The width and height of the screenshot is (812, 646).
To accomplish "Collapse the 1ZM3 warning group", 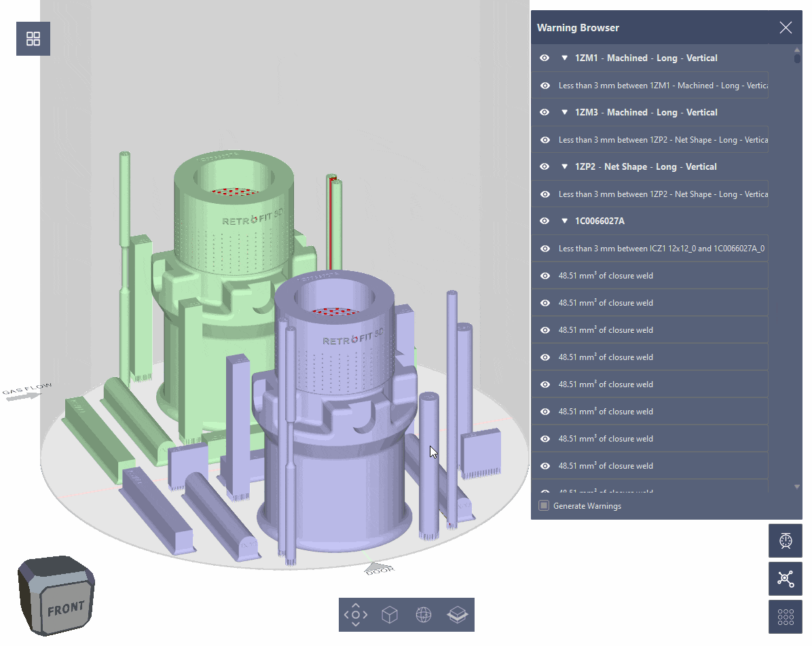I will [x=565, y=112].
